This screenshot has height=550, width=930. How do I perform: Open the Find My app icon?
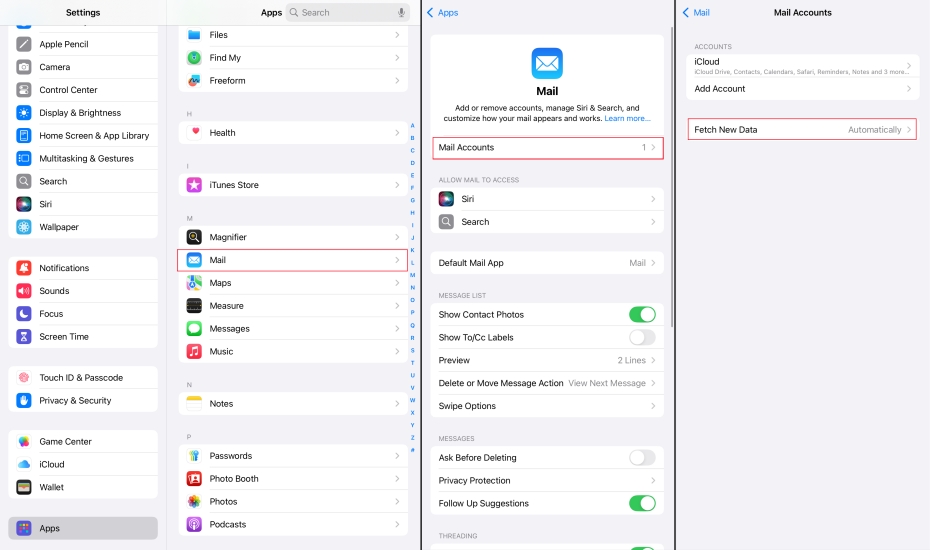pos(194,58)
